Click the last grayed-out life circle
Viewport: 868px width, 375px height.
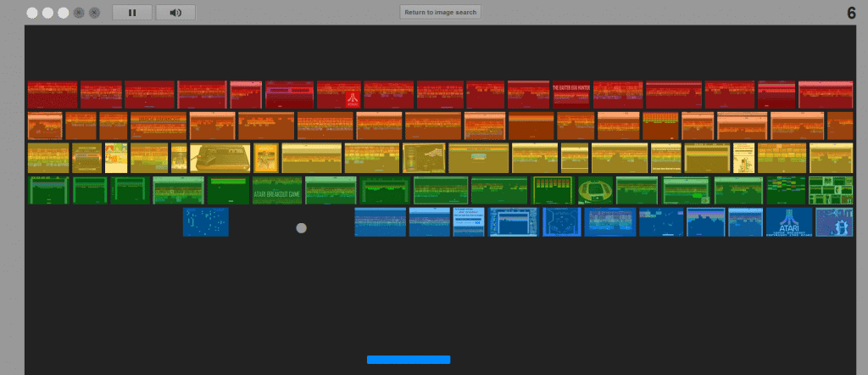95,13
